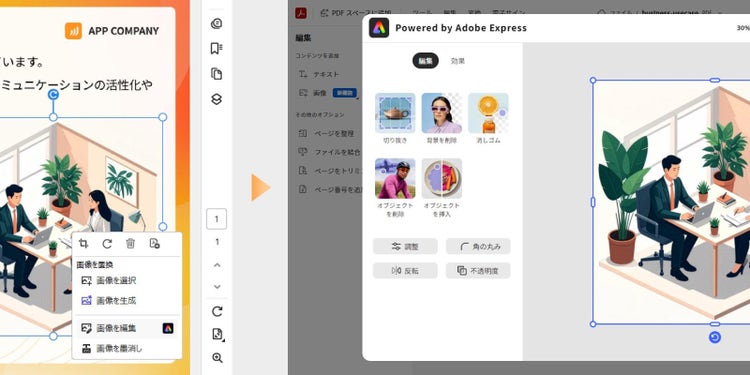The image size is (750, 375).
Task: Select ページ番号を追加 option
Action: [330, 189]
